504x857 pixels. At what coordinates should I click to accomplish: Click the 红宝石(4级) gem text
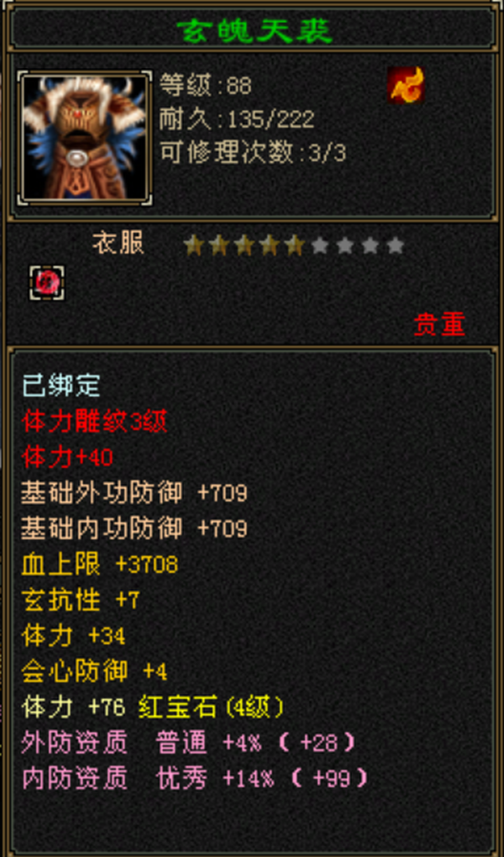point(211,707)
